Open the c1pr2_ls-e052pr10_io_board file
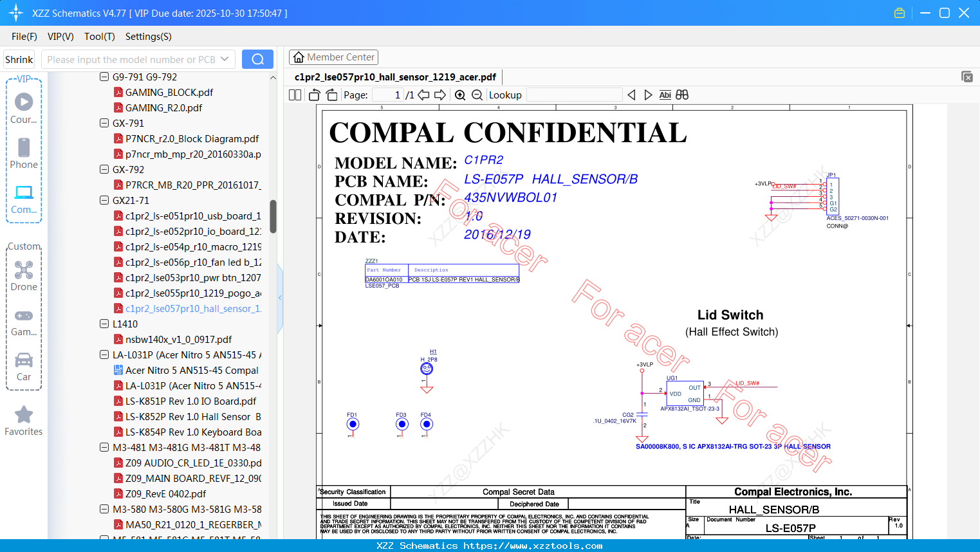Screen dimensions: 980x552 193,231
